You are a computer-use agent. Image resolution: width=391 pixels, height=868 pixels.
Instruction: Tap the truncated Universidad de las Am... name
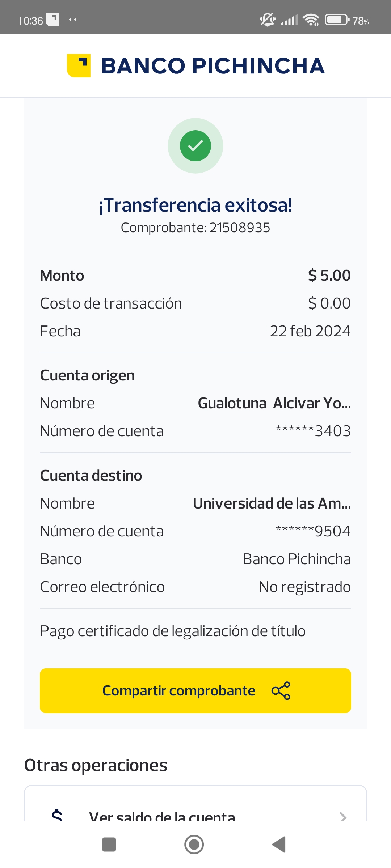pyautogui.click(x=272, y=503)
